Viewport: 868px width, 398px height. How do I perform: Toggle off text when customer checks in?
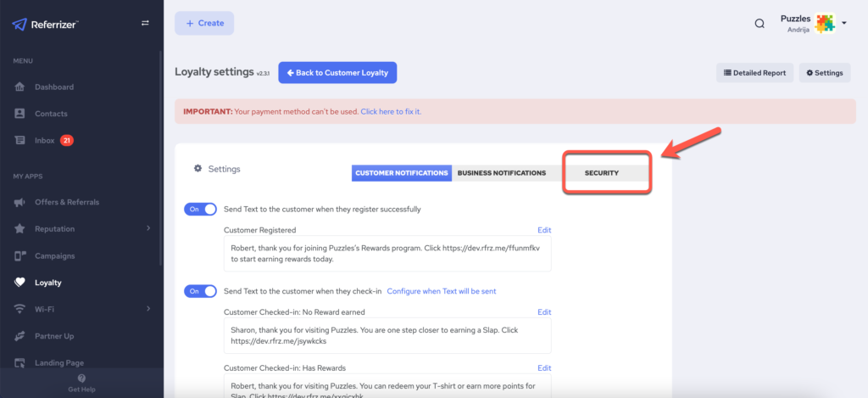tap(200, 291)
